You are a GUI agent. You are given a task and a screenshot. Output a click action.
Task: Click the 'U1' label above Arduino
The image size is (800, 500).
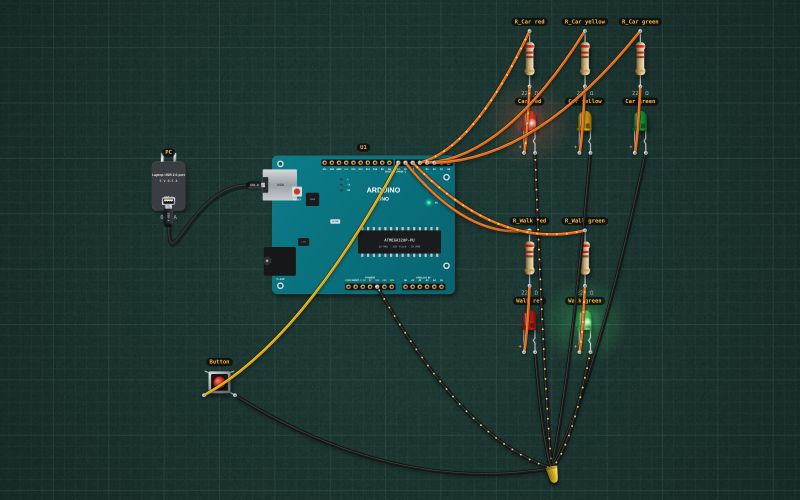click(363, 147)
